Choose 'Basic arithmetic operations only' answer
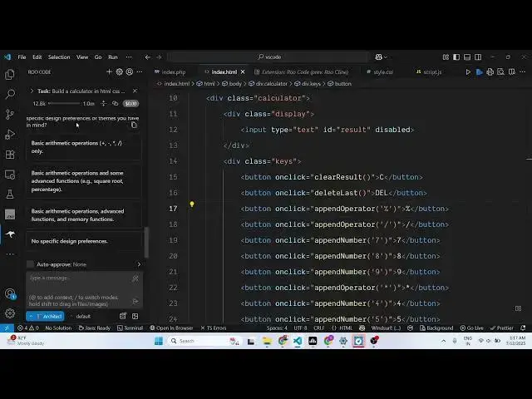This screenshot has width=532, height=399. 84,147
